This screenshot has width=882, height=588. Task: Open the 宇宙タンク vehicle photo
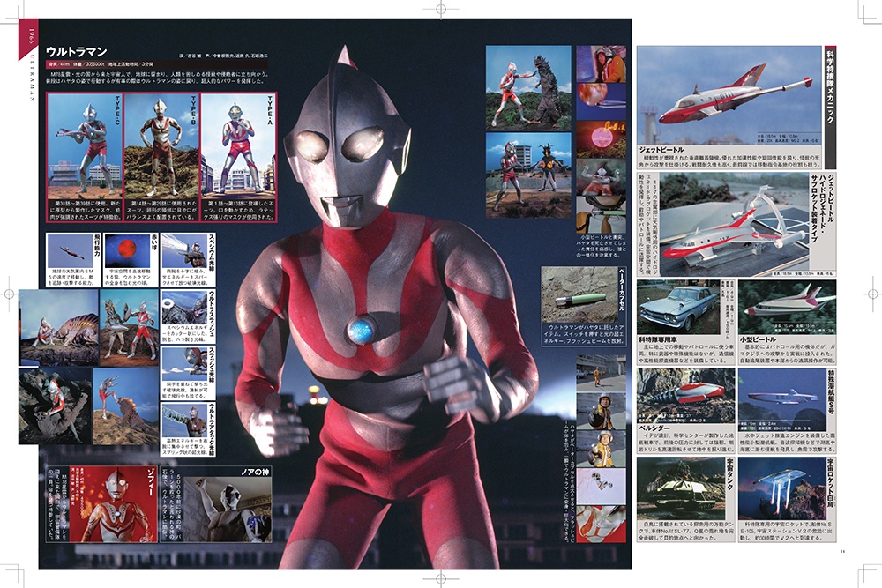tap(681, 488)
